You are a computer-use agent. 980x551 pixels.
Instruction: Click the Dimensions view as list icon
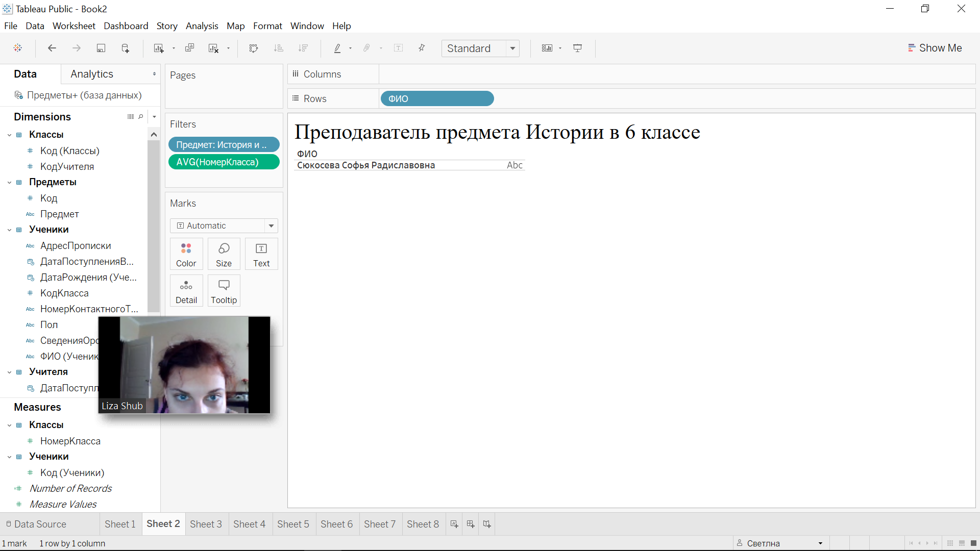click(x=131, y=117)
